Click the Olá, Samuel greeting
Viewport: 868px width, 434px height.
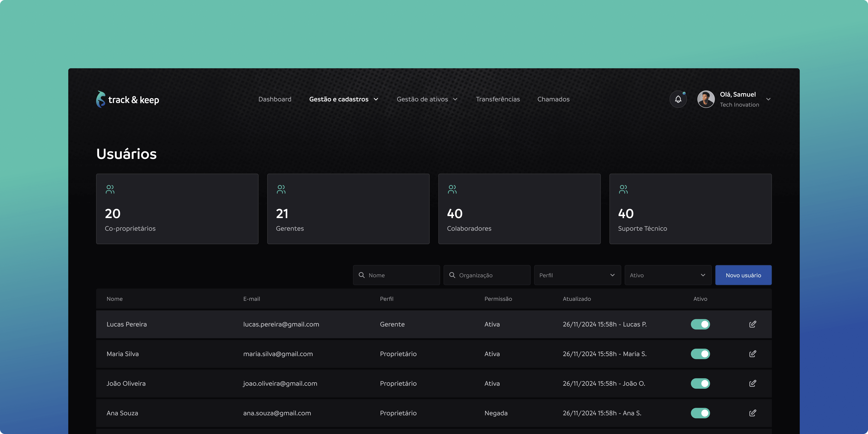(x=738, y=94)
